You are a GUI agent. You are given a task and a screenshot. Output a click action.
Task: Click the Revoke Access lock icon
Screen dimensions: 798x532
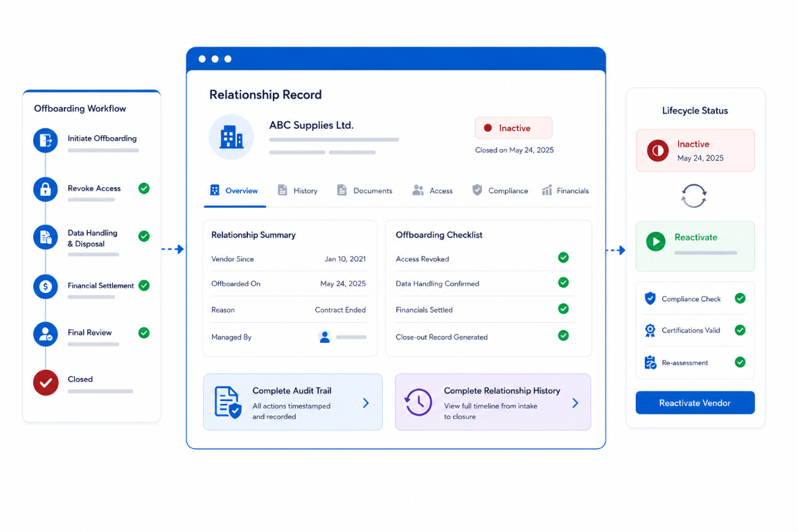pyautogui.click(x=45, y=189)
